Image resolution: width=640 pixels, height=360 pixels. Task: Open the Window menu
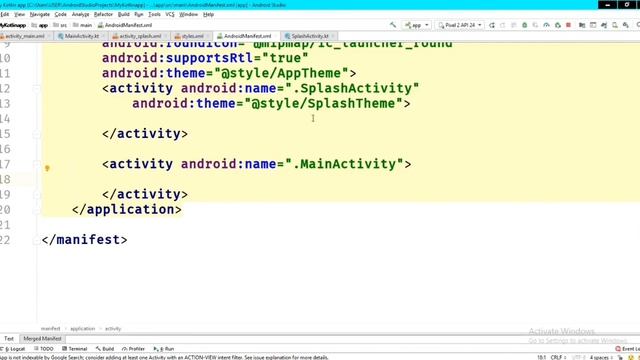point(189,14)
